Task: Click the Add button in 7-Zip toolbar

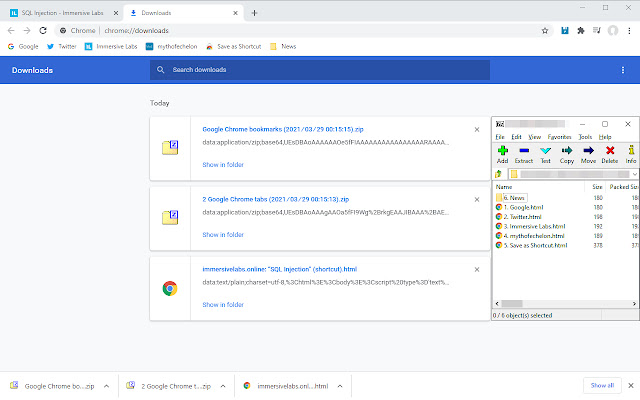Action: [503, 152]
